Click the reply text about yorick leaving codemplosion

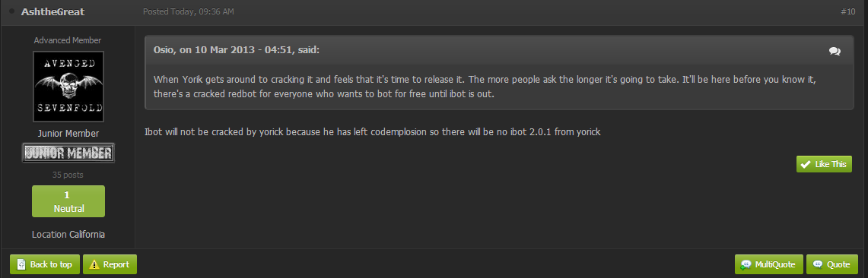click(x=373, y=132)
